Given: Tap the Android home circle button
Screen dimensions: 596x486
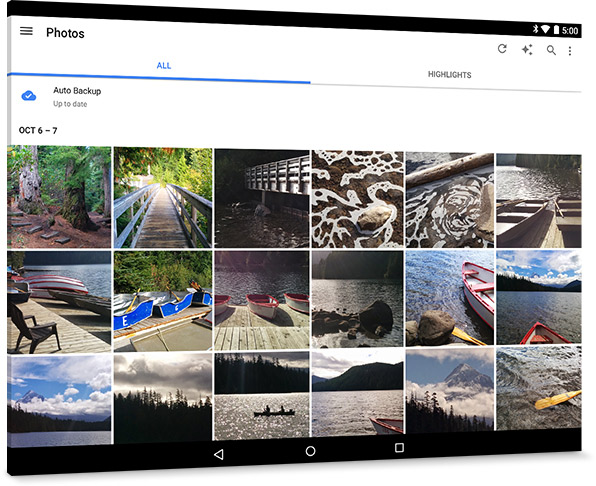Looking at the screenshot, I should click(x=311, y=451).
